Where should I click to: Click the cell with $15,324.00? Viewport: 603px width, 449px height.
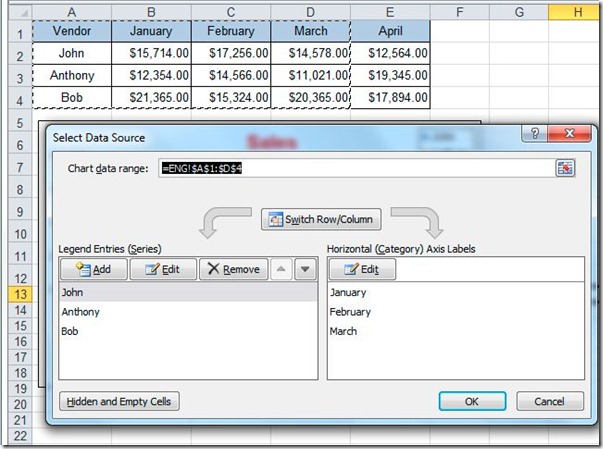click(x=231, y=98)
